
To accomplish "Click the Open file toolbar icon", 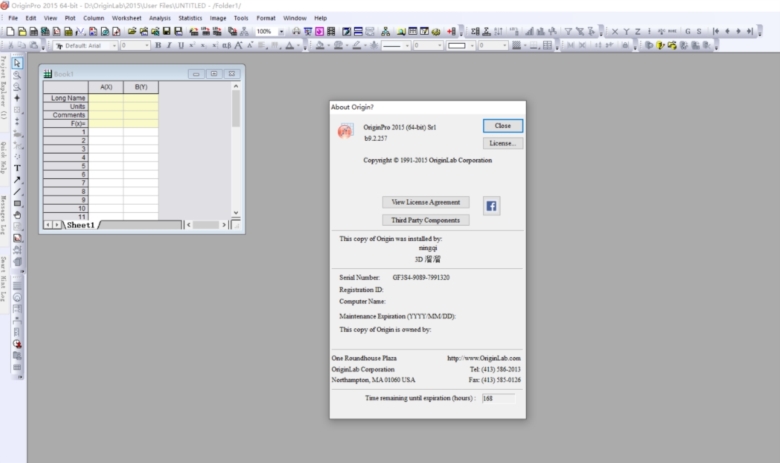I will tap(132, 31).
